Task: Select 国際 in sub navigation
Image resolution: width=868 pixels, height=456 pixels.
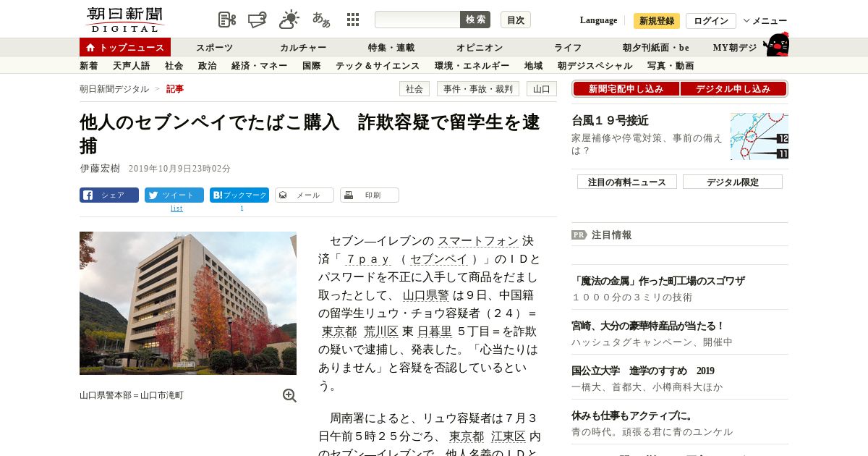Action: 312,66
